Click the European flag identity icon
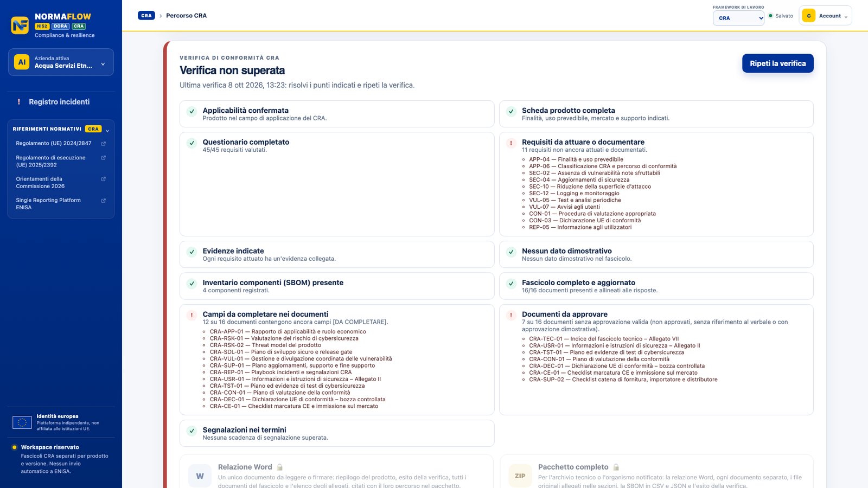Screen dimensions: 868x488 tap(22, 422)
